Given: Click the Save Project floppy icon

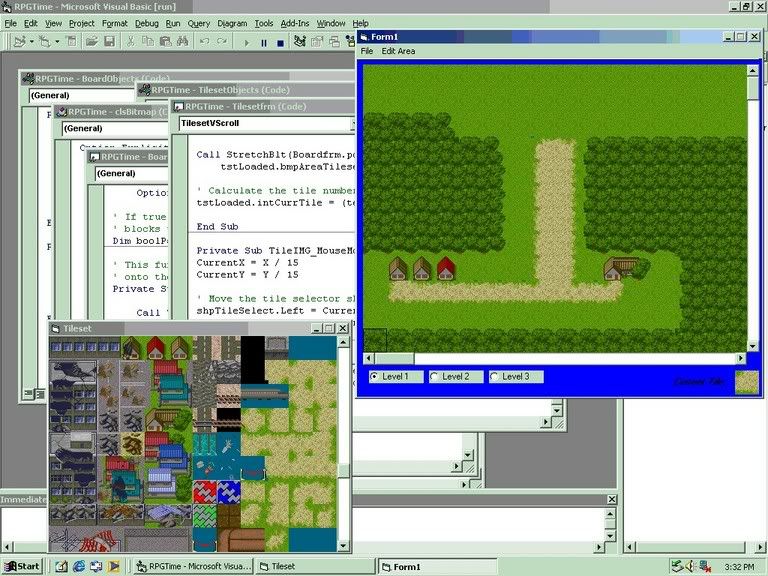Looking at the screenshot, I should [x=109, y=42].
